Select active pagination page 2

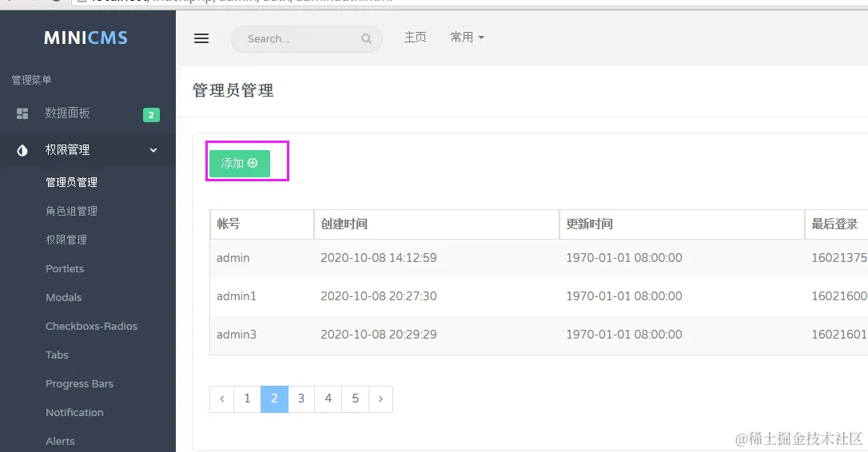point(274,398)
